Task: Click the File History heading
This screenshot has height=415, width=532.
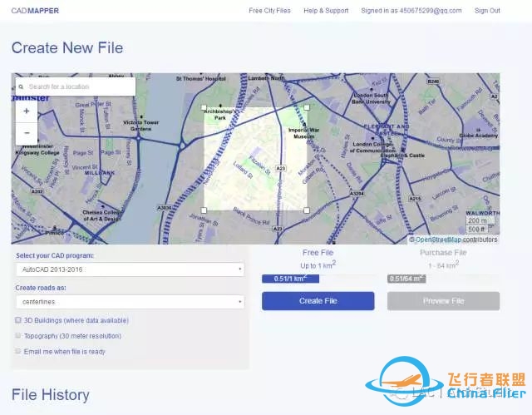Action: pos(51,395)
